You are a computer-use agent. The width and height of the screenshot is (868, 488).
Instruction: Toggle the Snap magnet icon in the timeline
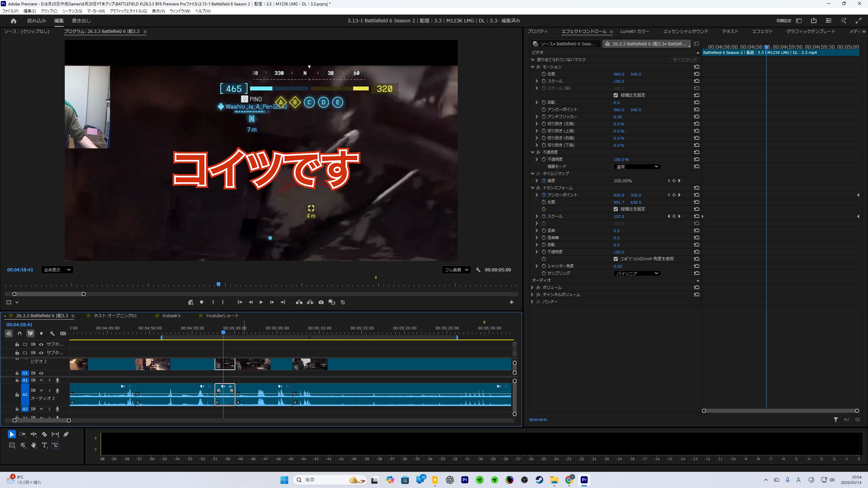[20, 333]
